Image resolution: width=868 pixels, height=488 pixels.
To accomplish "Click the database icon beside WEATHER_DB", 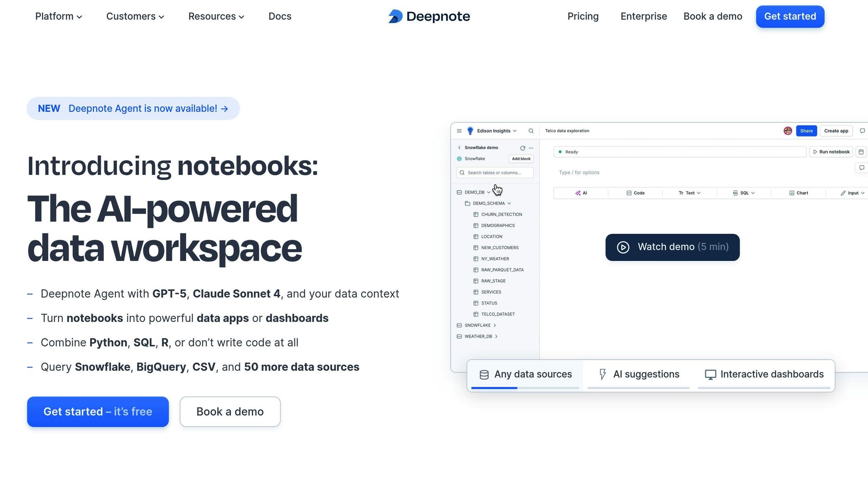I will point(459,336).
